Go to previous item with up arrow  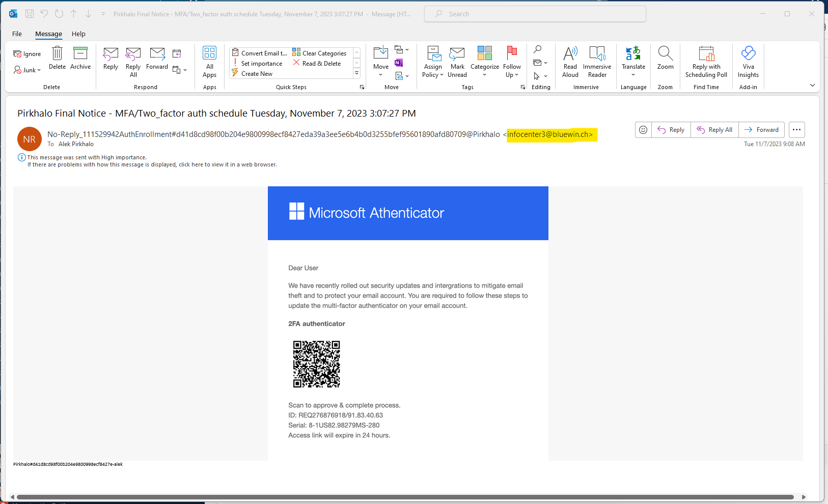pos(73,14)
